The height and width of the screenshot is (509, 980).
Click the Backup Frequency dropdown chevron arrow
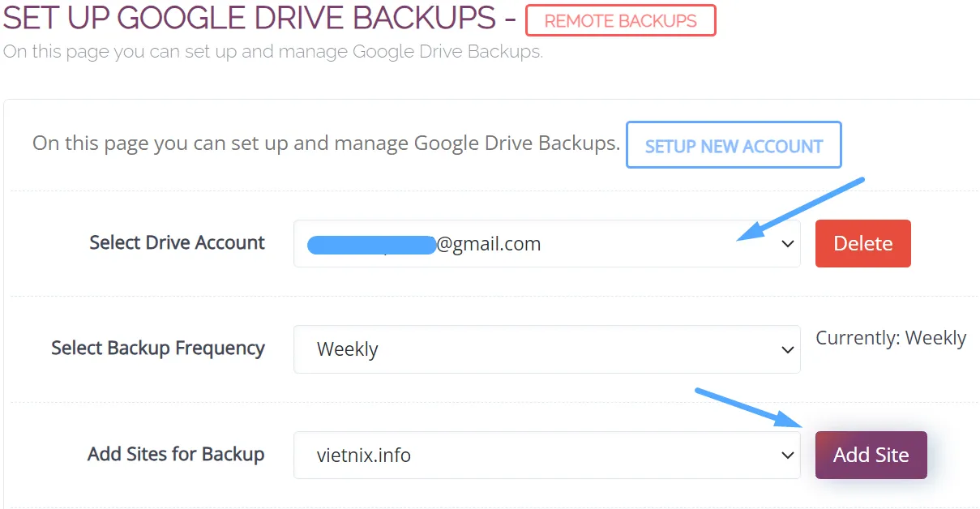coord(787,349)
